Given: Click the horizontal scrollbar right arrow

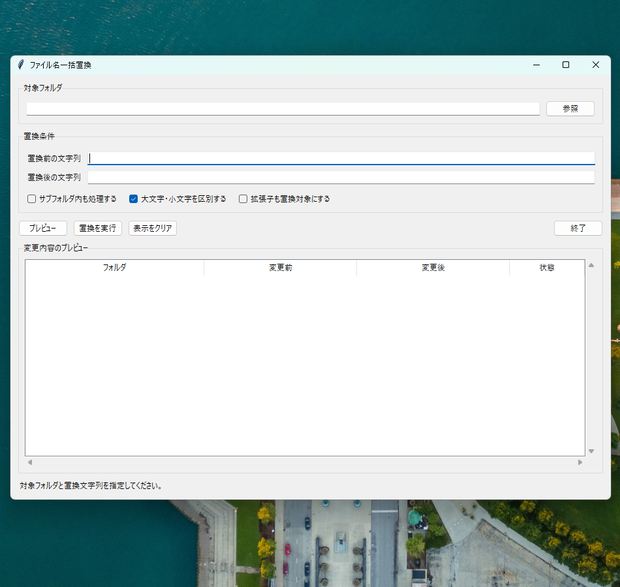Looking at the screenshot, I should 580,462.
